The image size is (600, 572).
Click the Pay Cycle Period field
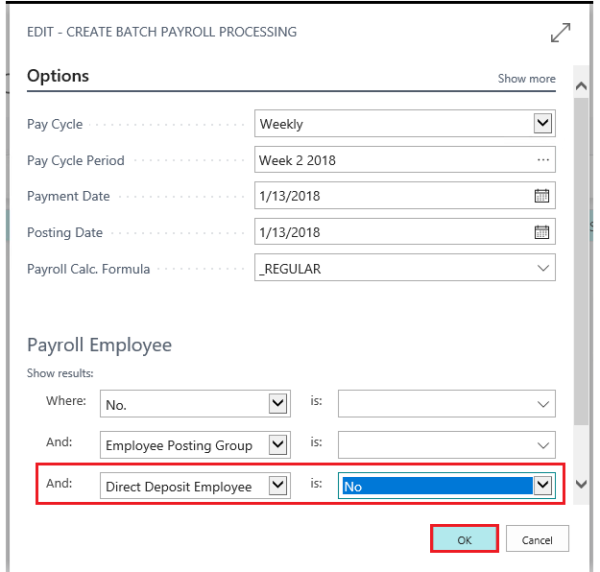[405, 160]
